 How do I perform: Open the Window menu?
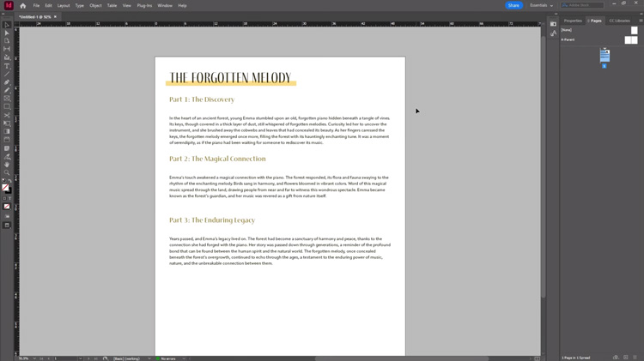pyautogui.click(x=165, y=6)
